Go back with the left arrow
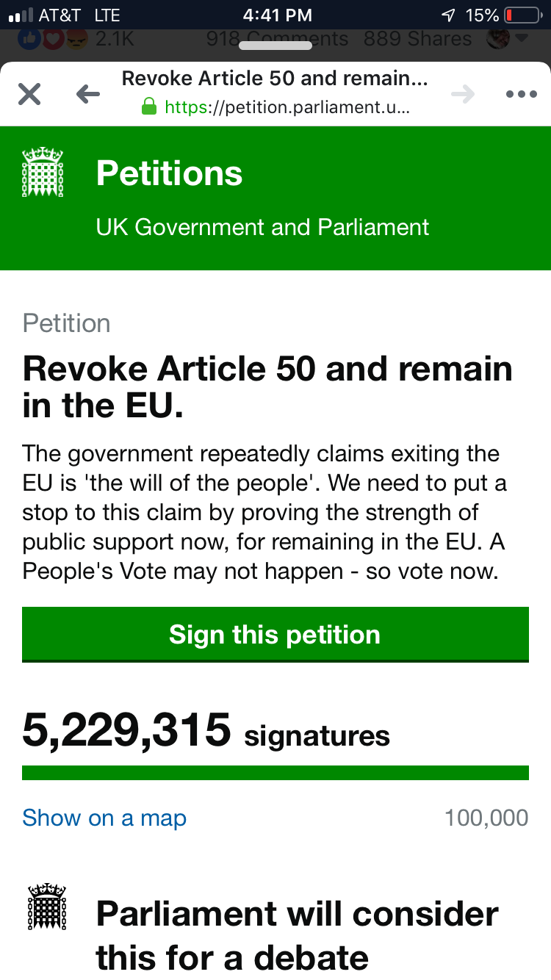Viewport: 551px width, 980px height. tap(87, 94)
